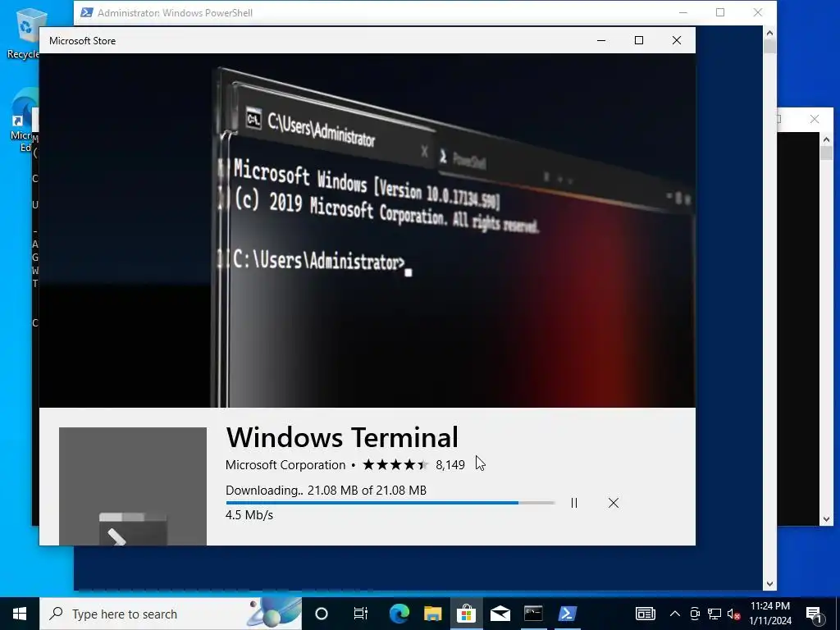Open network status tray icon
The height and width of the screenshot is (630, 840).
(x=714, y=614)
